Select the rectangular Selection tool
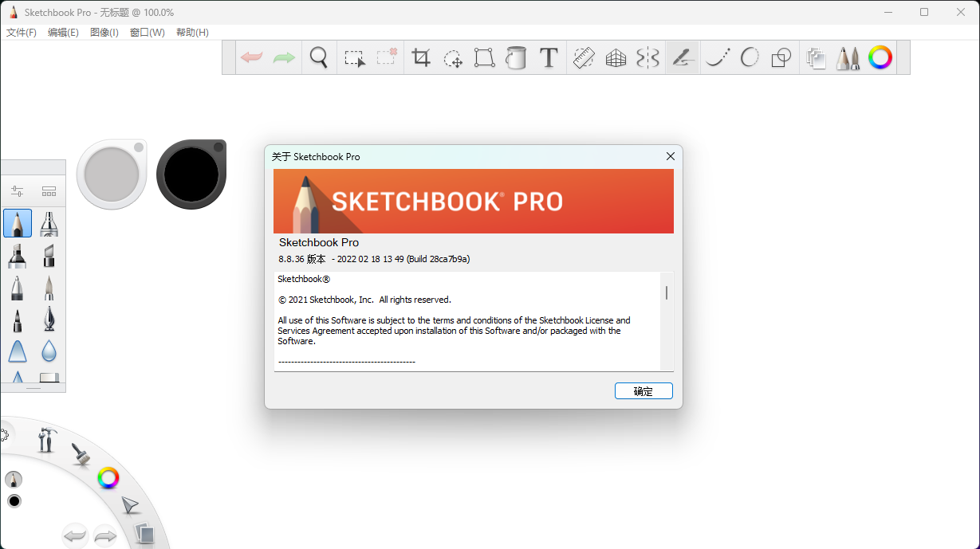980x549 pixels. (355, 58)
